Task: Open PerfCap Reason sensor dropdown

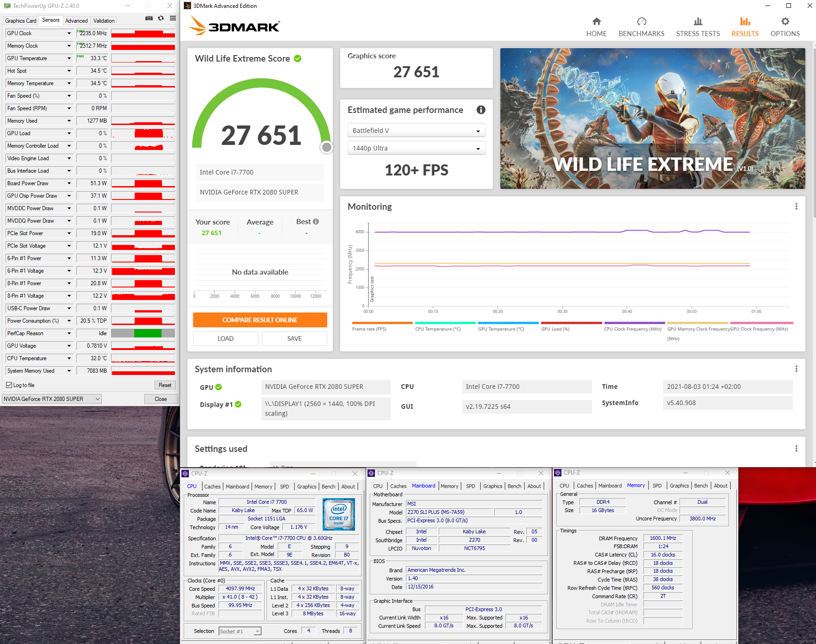Action: coord(69,333)
